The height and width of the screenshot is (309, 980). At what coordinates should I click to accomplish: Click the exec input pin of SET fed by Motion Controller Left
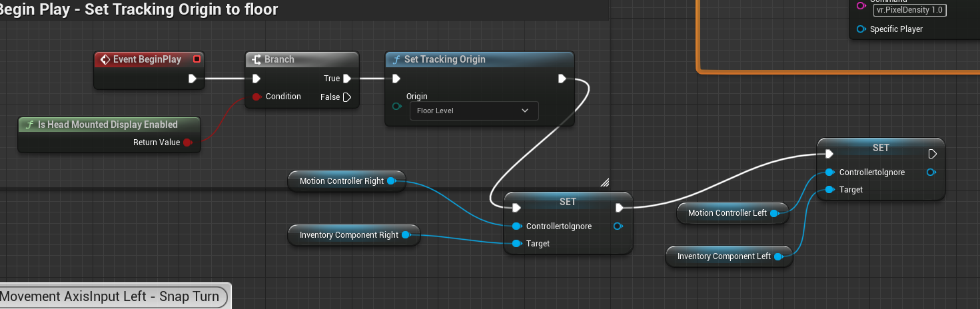[x=829, y=154]
